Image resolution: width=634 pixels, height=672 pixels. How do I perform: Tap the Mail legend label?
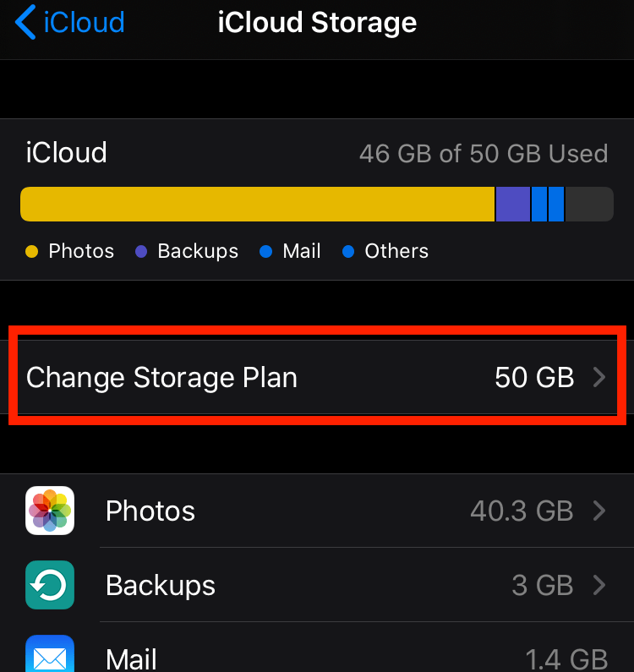click(302, 252)
